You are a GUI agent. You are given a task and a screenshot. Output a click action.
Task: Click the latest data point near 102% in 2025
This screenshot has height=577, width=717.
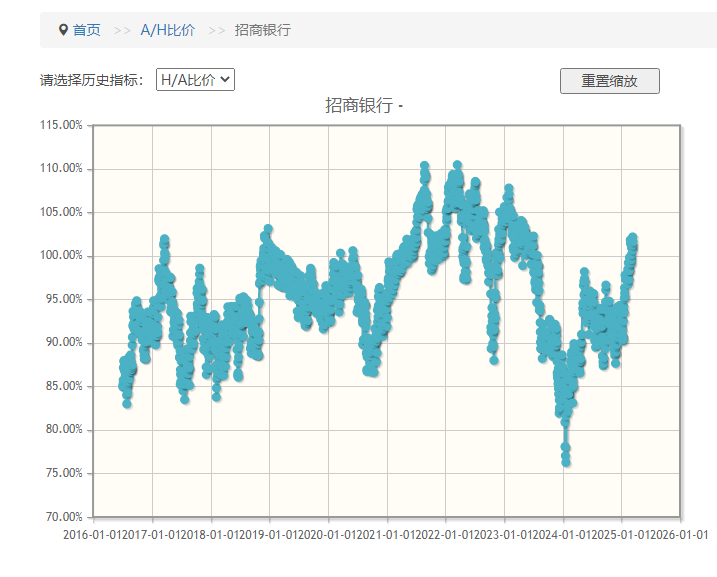pos(633,237)
